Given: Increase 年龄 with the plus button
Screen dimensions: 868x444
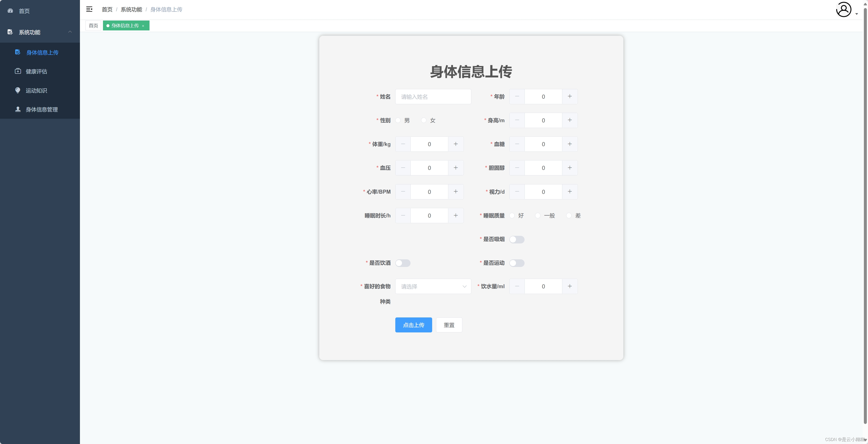Looking at the screenshot, I should (x=569, y=96).
